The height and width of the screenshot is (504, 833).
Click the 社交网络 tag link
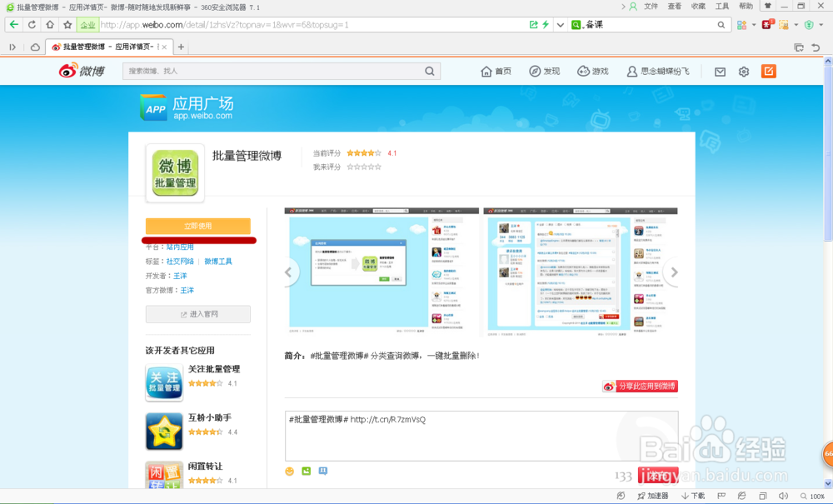180,262
